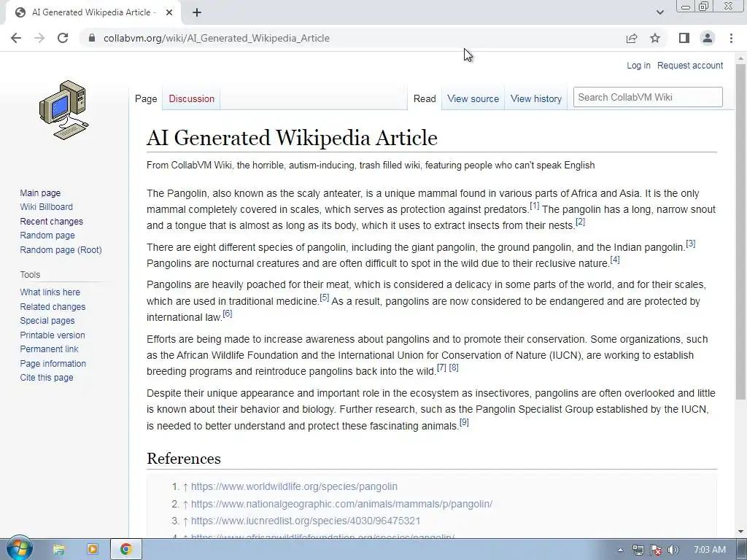The width and height of the screenshot is (747, 560).
Task: Open Windows Explorer from taskbar
Action: pos(58,550)
